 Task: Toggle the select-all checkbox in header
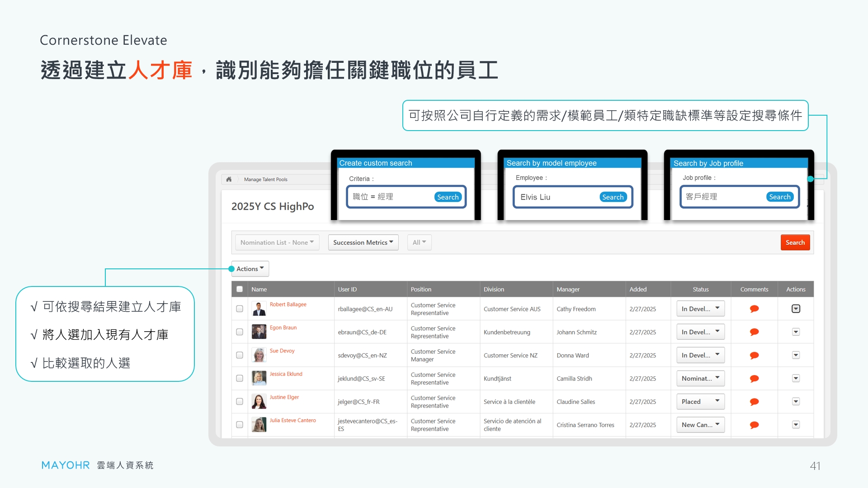coord(240,289)
